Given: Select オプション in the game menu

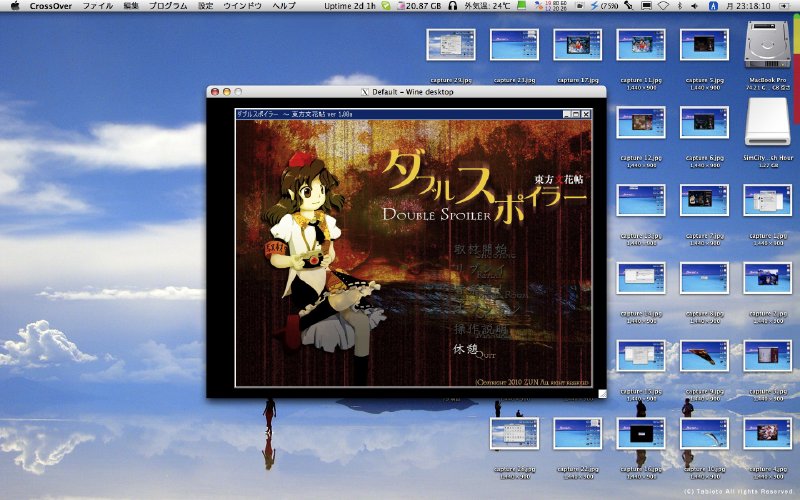Looking at the screenshot, I should [x=486, y=310].
